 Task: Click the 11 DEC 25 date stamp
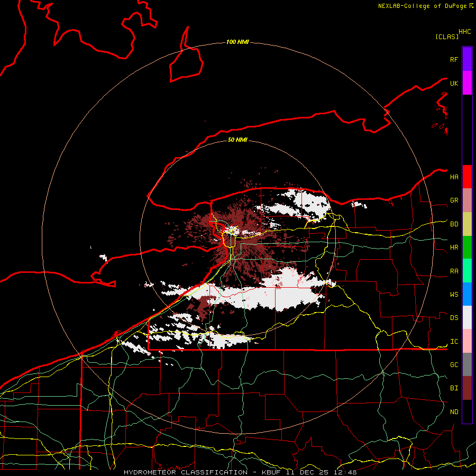(x=308, y=472)
